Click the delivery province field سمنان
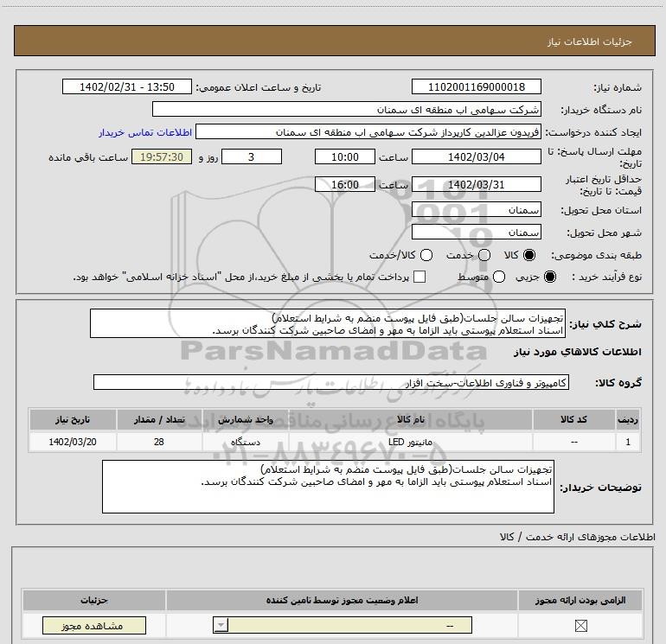The image size is (666, 644). pyautogui.click(x=476, y=209)
